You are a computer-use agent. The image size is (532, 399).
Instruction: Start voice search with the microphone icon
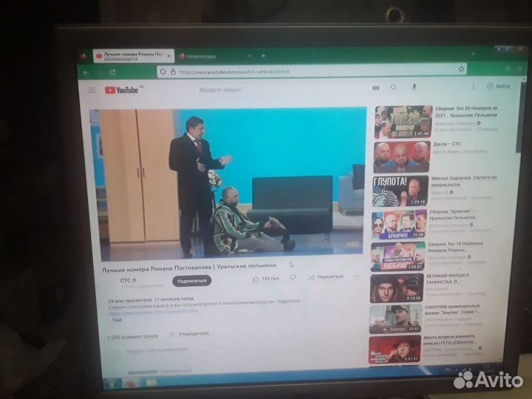point(414,87)
